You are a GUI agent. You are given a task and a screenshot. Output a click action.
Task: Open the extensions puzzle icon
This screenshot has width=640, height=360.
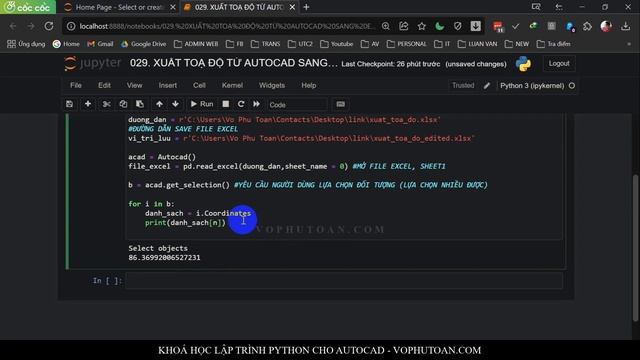[x=587, y=26]
